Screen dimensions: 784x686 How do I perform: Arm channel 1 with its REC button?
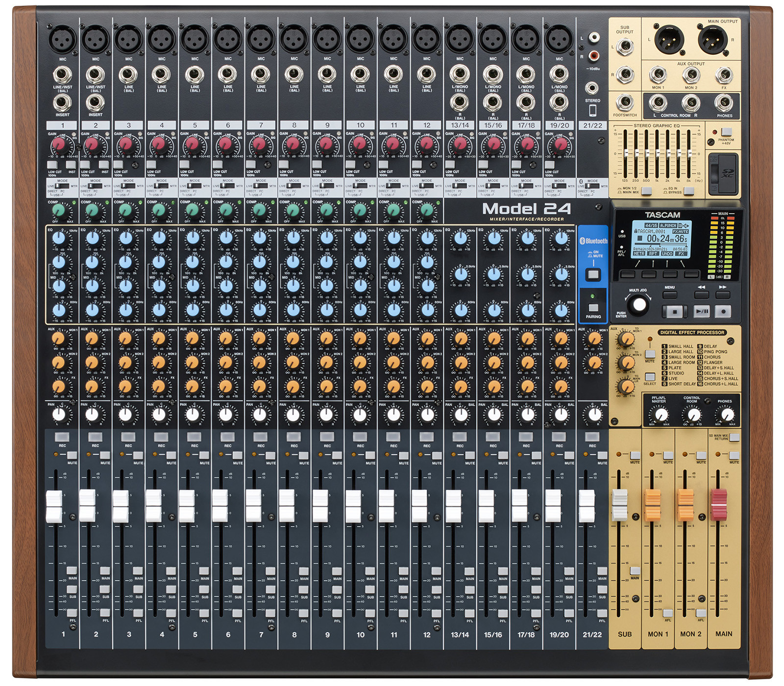(62, 436)
